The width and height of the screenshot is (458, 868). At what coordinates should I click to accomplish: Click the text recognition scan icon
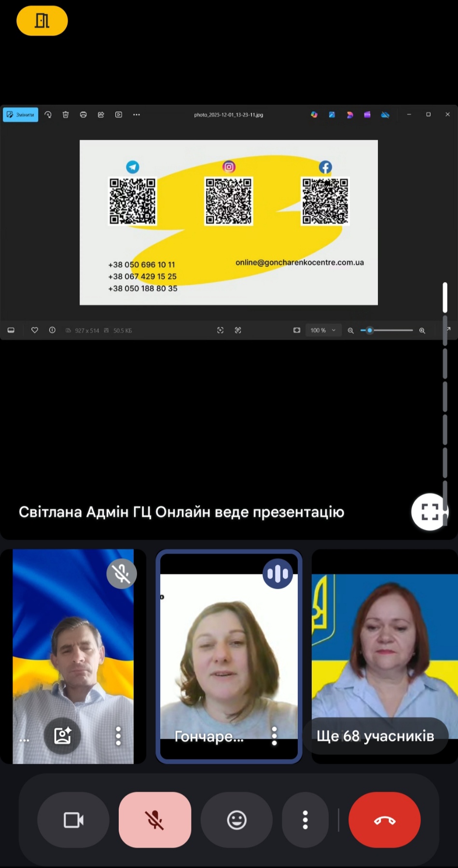pyautogui.click(x=238, y=330)
